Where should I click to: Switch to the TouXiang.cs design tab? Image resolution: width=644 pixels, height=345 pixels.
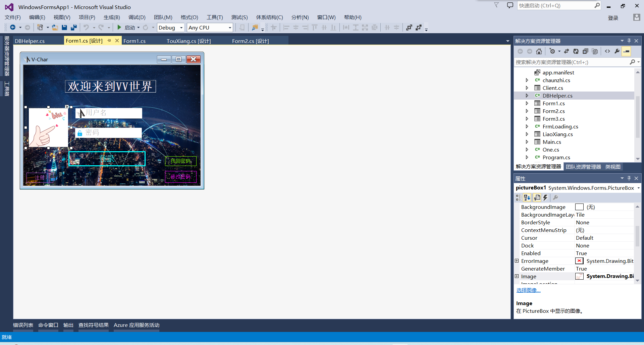click(189, 41)
